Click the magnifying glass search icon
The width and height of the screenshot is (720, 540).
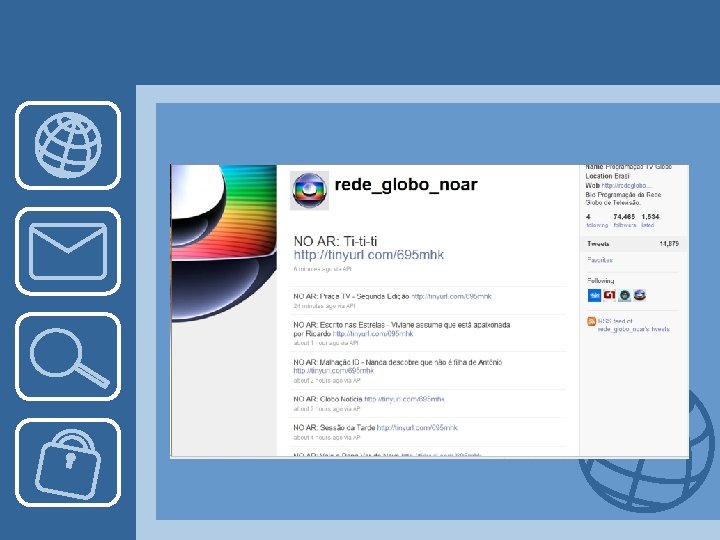68,356
